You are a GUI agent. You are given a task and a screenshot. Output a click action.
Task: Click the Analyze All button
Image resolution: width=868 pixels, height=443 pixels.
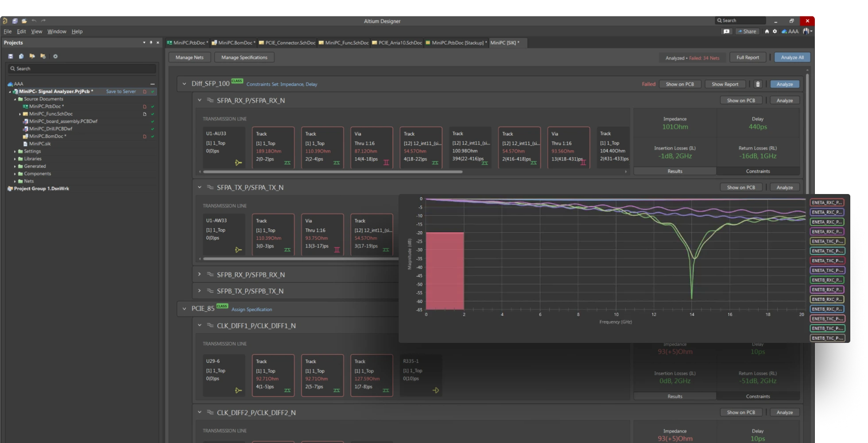792,58
